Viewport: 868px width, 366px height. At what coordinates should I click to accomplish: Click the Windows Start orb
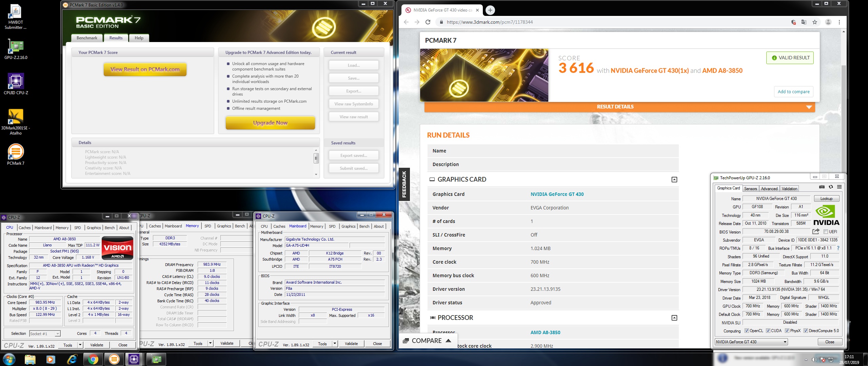tap(9, 359)
